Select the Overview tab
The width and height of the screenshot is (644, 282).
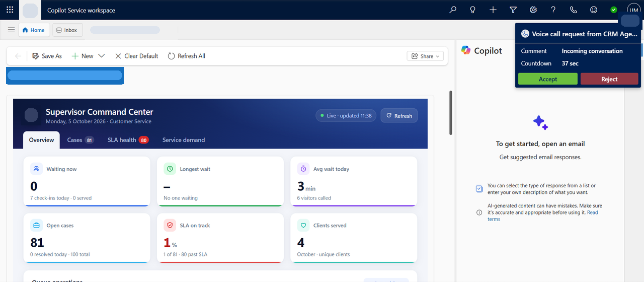(41, 140)
